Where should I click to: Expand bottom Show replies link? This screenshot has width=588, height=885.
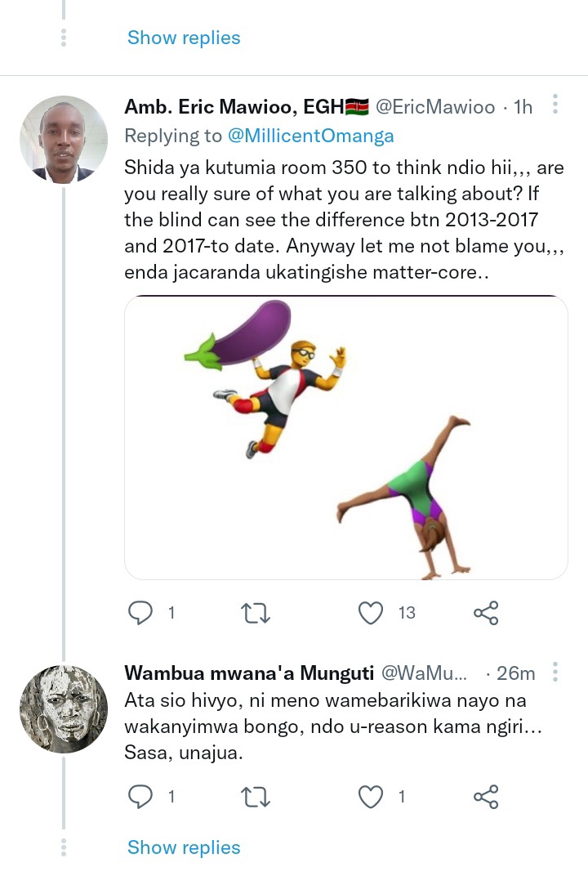click(x=184, y=847)
